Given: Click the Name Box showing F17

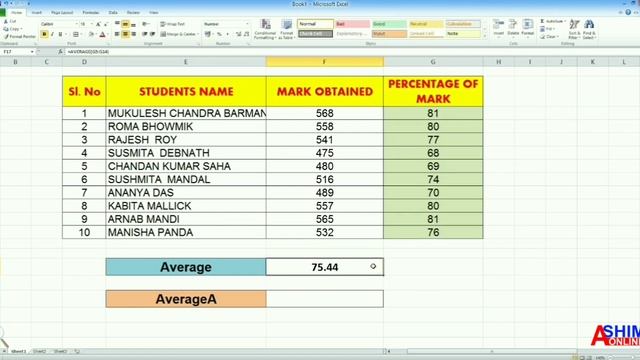Looking at the screenshot, I should click(x=17, y=52).
